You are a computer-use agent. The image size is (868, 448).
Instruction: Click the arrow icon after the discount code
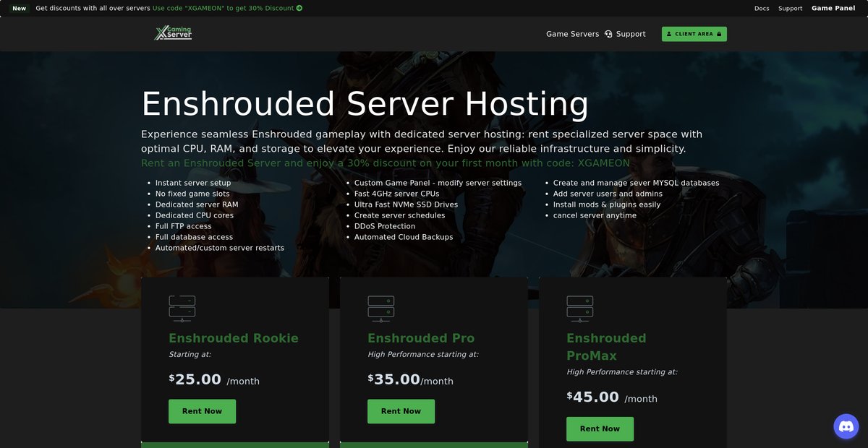(x=299, y=9)
